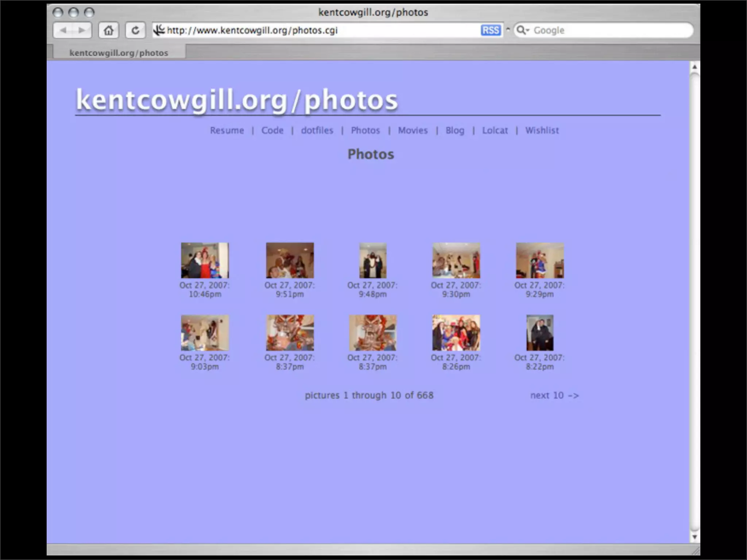This screenshot has height=560, width=747.
Task: Open the Photos navigation link
Action: [x=365, y=130]
